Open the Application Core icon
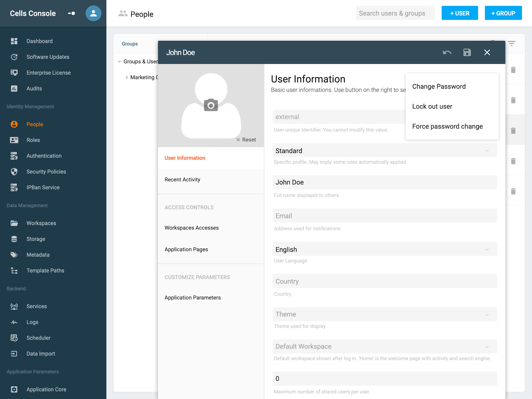Screen dimensions: 532x399 (x=14, y=389)
